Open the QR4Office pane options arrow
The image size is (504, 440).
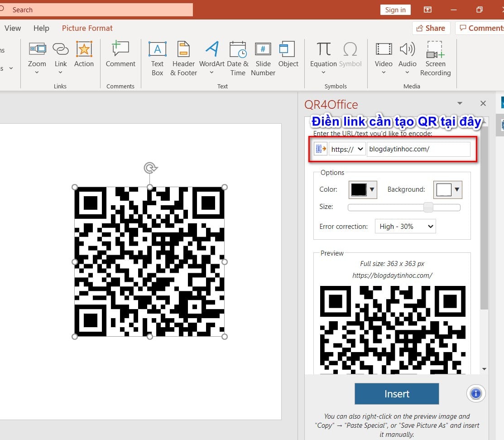460,104
